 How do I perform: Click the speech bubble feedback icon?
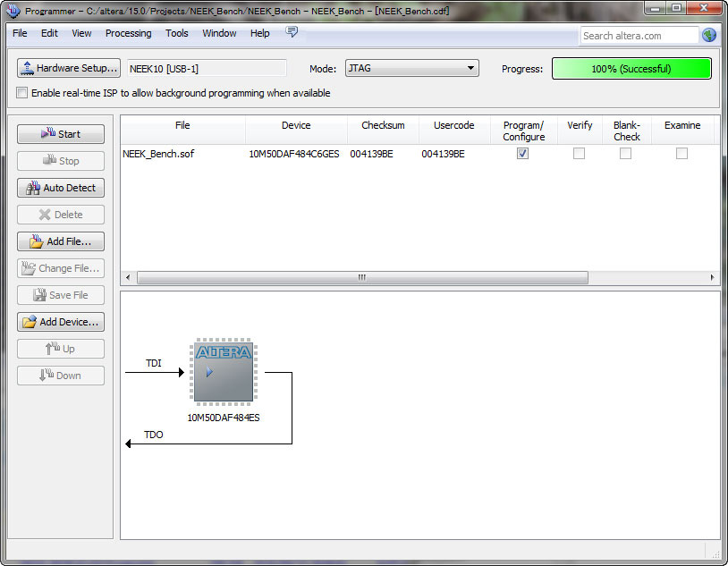coord(292,32)
